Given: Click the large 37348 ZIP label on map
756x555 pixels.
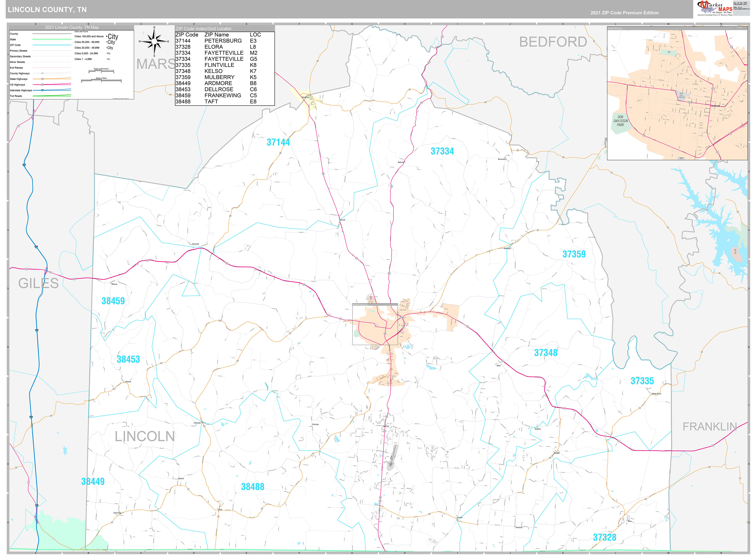Looking at the screenshot, I should coord(546,352).
